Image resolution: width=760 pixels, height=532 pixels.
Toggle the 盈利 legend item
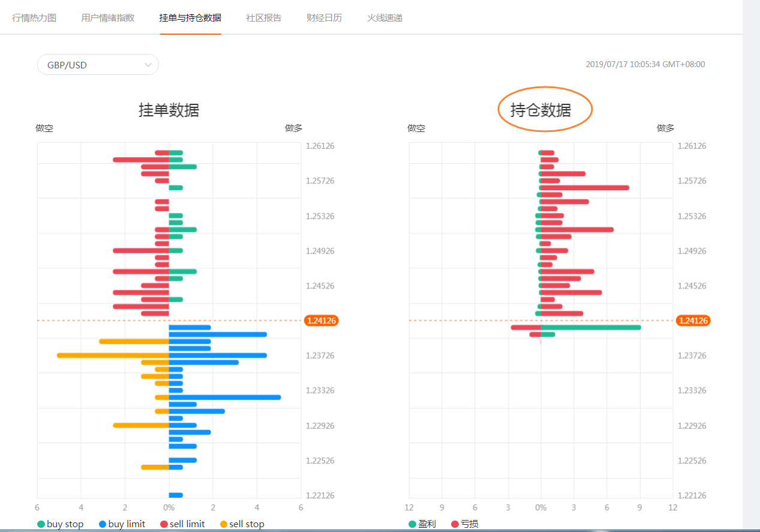pos(422,524)
